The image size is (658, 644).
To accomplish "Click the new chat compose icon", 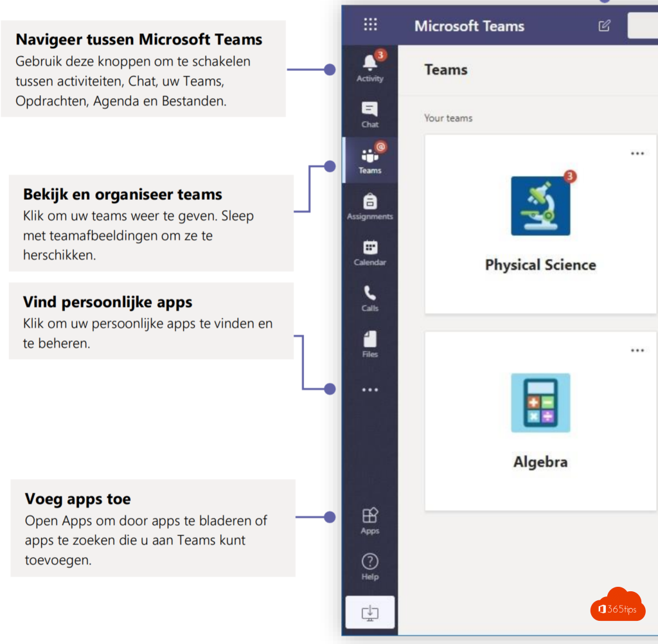I will [x=604, y=26].
